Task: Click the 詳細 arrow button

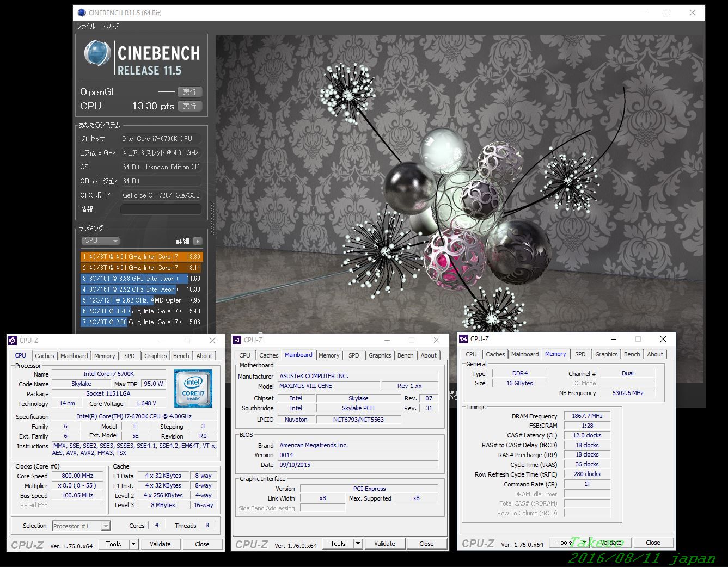Action: point(197,241)
